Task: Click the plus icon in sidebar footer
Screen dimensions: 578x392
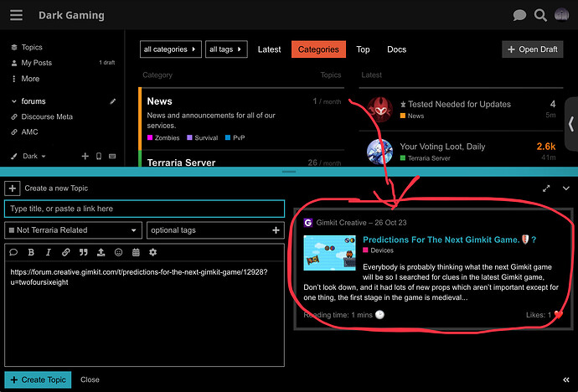Action: 85,156
